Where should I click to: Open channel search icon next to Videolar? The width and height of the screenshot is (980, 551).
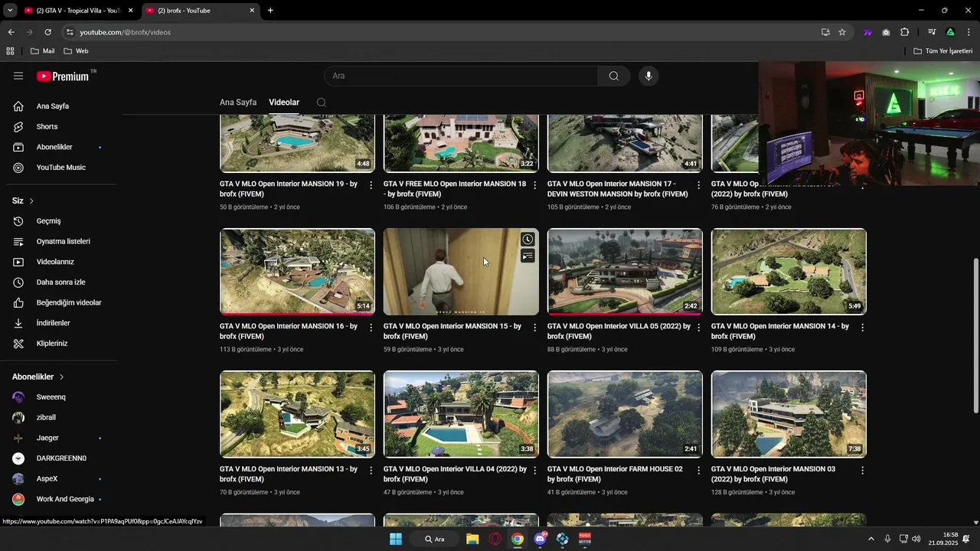322,103
